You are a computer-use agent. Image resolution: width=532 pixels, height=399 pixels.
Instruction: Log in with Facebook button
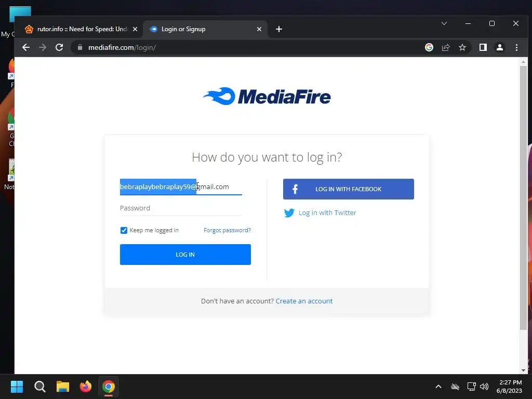click(x=349, y=189)
